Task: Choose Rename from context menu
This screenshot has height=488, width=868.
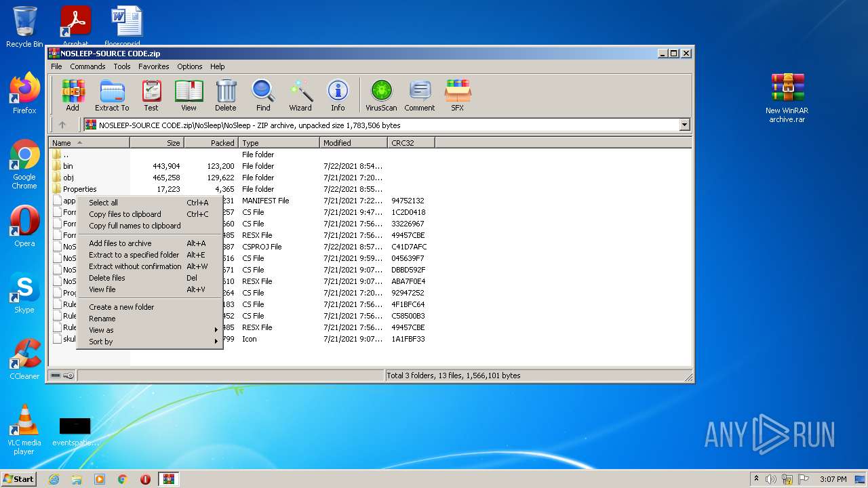Action: [x=150, y=319]
